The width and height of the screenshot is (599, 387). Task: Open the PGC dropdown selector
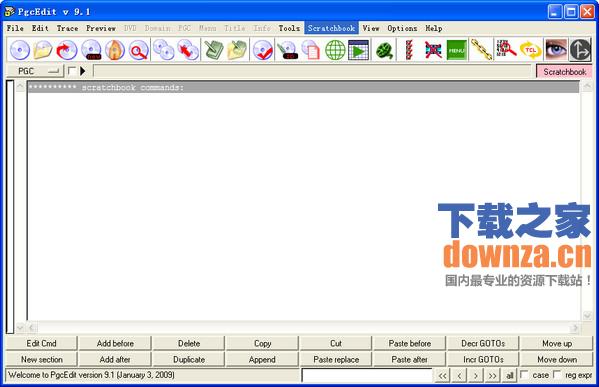(x=35, y=71)
